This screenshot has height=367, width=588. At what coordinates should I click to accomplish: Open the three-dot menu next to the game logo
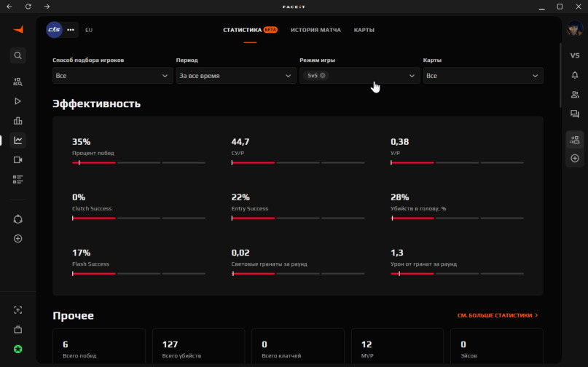[x=71, y=30]
